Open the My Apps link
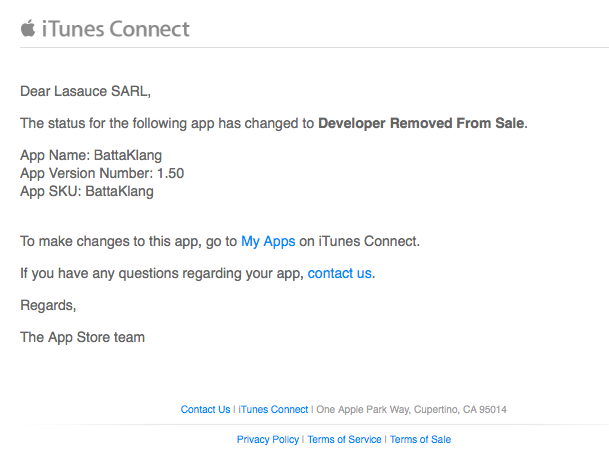 click(x=268, y=242)
